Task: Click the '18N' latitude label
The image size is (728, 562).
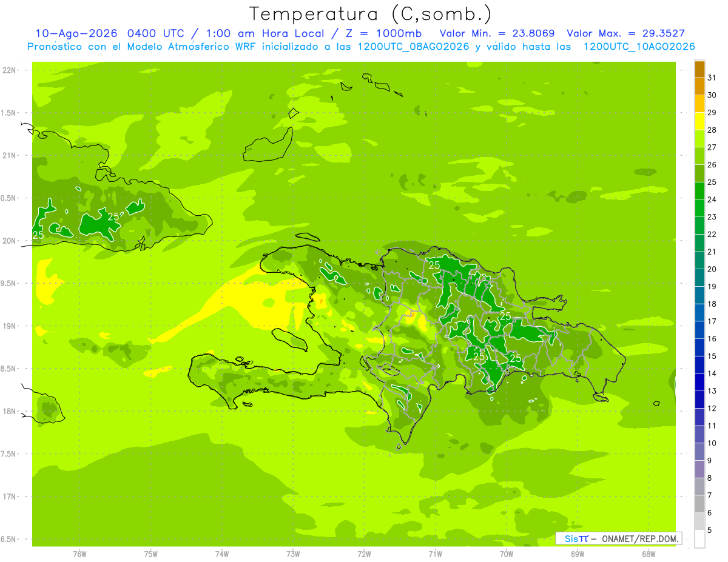Action: (9, 412)
